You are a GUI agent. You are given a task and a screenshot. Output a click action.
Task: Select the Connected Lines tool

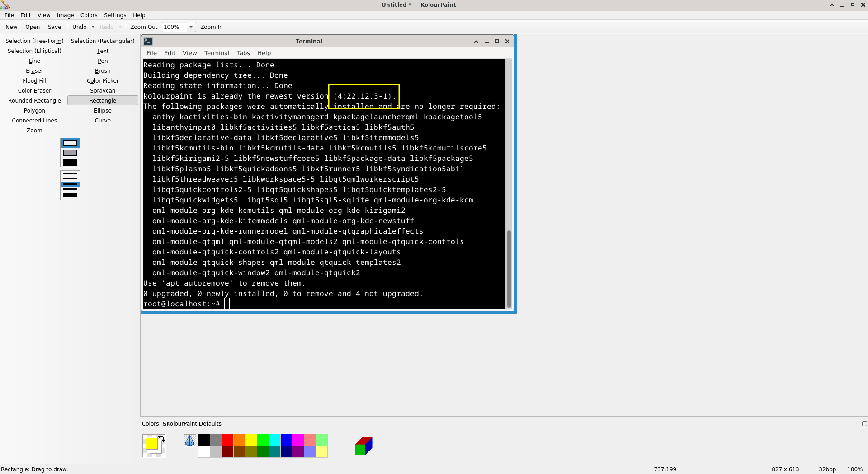34,121
